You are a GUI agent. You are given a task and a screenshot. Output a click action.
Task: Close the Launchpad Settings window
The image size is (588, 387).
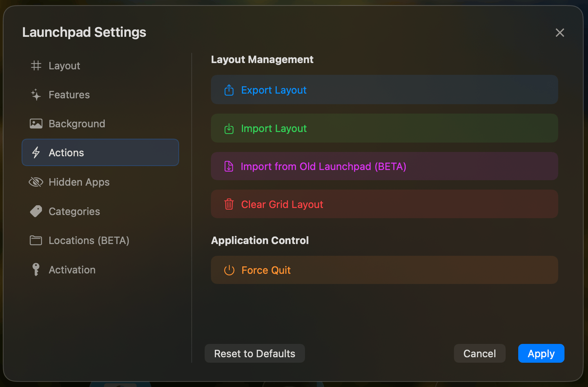click(560, 33)
